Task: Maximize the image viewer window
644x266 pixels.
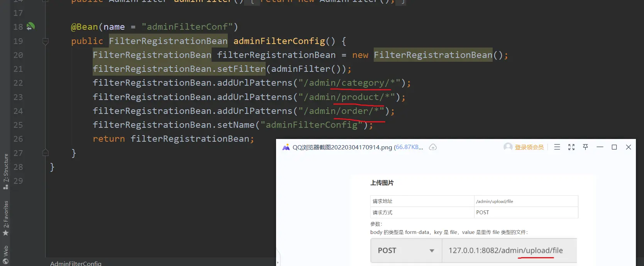Action: coord(614,147)
